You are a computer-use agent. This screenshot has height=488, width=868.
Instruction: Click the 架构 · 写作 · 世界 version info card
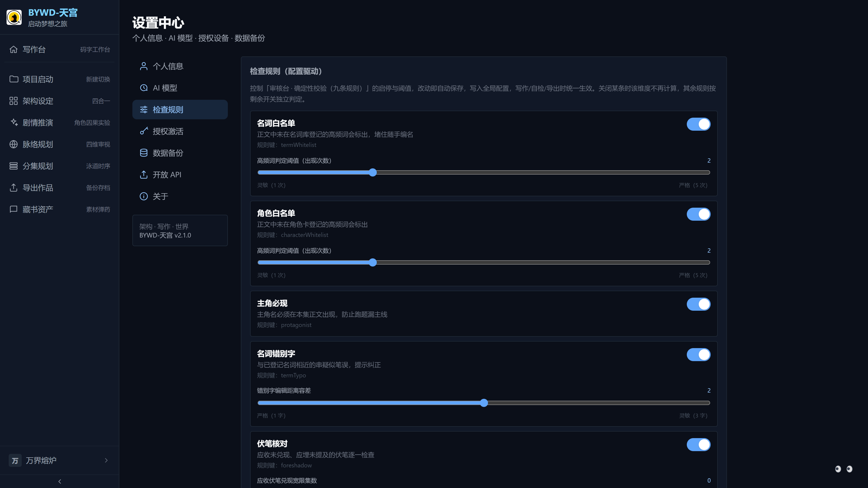tap(180, 231)
